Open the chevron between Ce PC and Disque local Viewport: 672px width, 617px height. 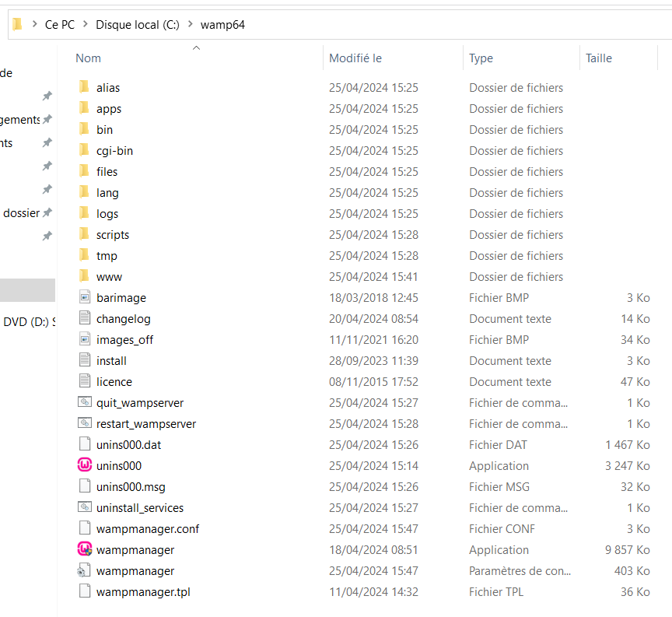86,24
